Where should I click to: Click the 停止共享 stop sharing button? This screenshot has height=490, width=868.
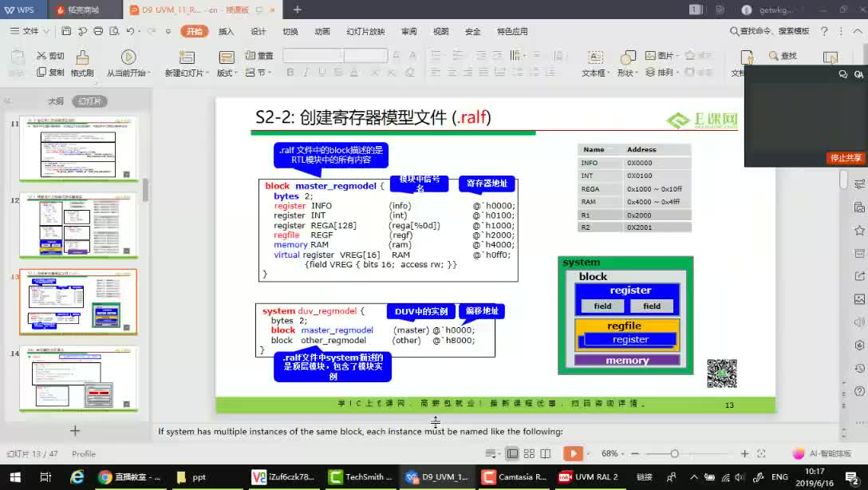[846, 158]
